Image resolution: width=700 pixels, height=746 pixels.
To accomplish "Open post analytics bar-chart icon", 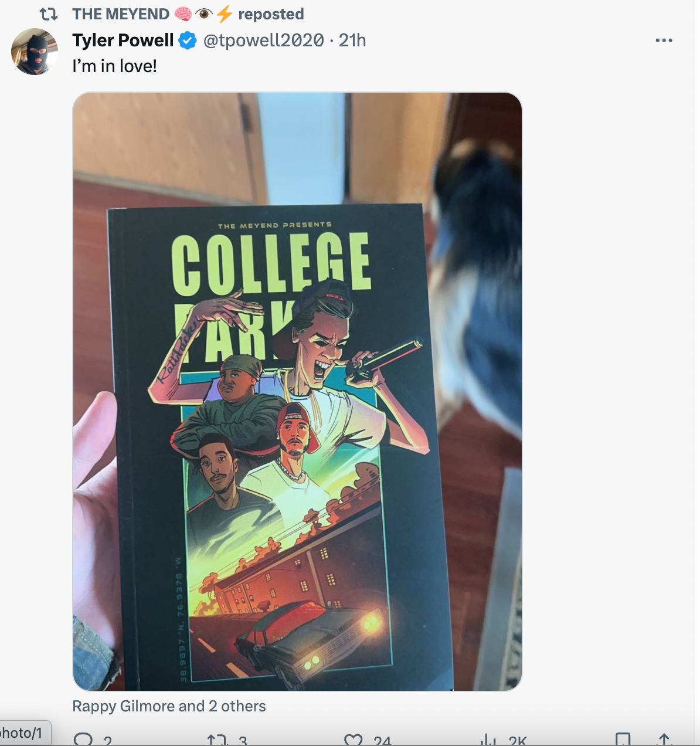I will [488, 741].
